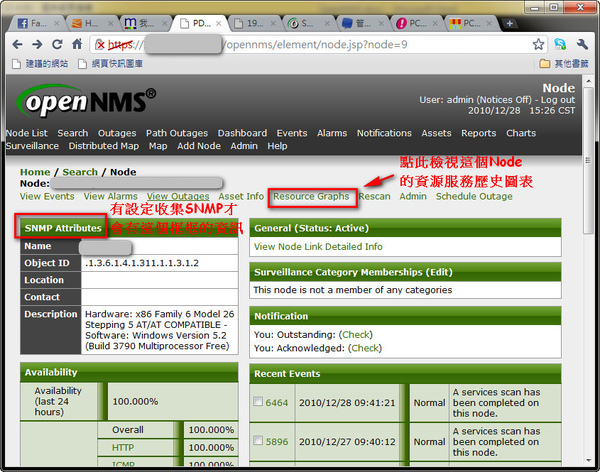Open Notifications navigation item
Viewport: 600px width, 472px height.
384,133
